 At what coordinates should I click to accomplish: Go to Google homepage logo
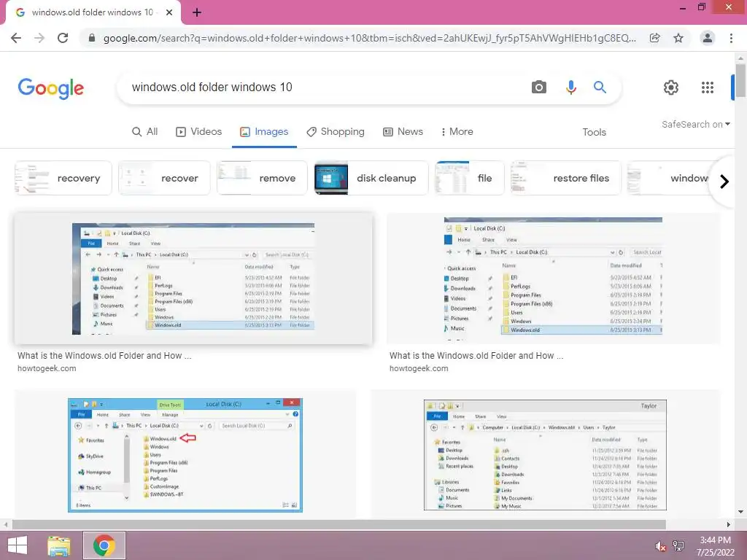(x=51, y=88)
